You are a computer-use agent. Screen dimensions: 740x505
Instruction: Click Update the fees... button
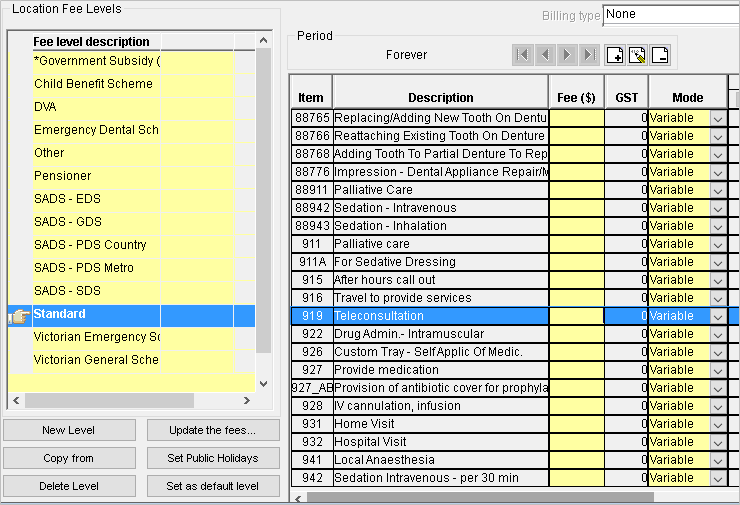pyautogui.click(x=213, y=430)
